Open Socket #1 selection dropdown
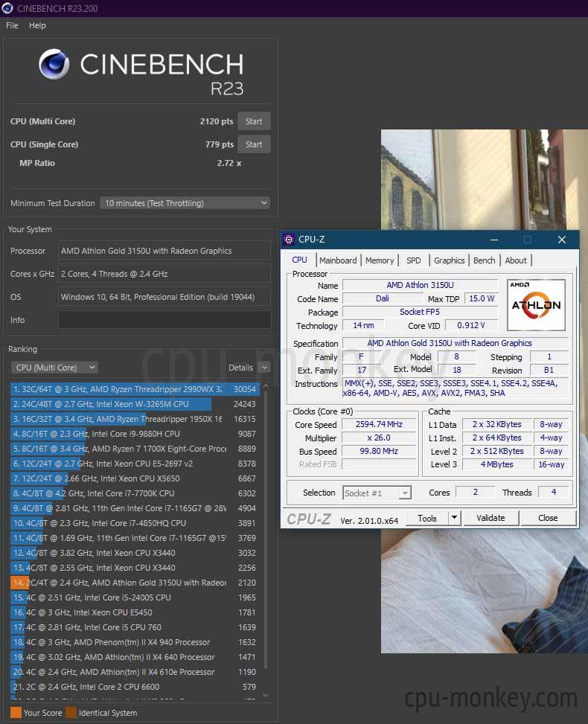588x724 pixels. click(377, 493)
